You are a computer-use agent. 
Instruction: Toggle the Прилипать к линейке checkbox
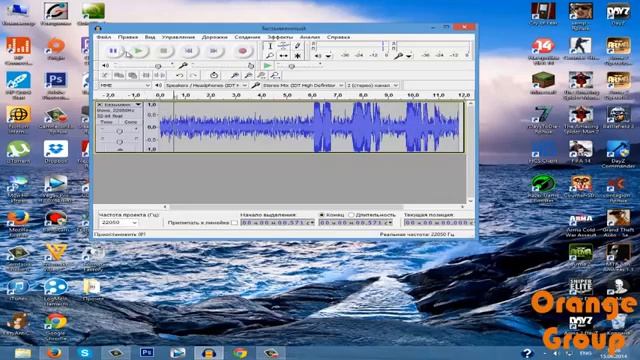tap(234, 223)
